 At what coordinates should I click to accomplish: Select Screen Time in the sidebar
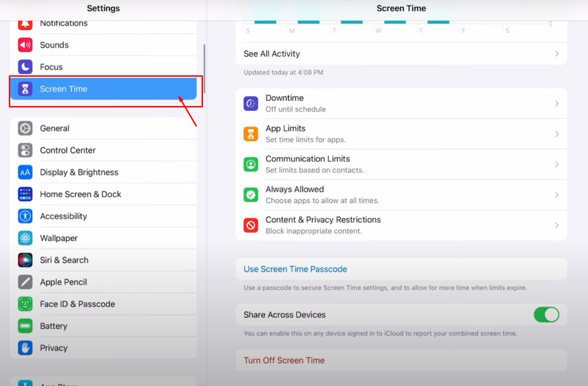103,89
